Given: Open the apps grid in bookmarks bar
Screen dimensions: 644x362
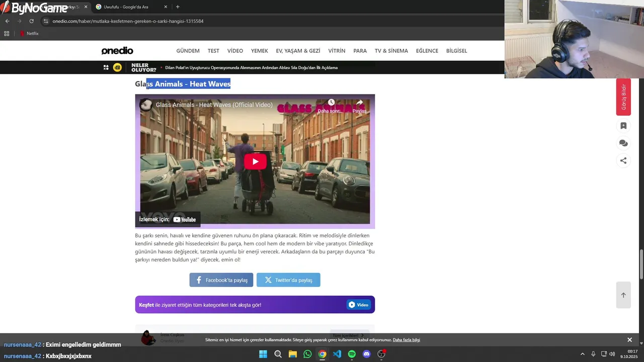Looking at the screenshot, I should (7, 34).
